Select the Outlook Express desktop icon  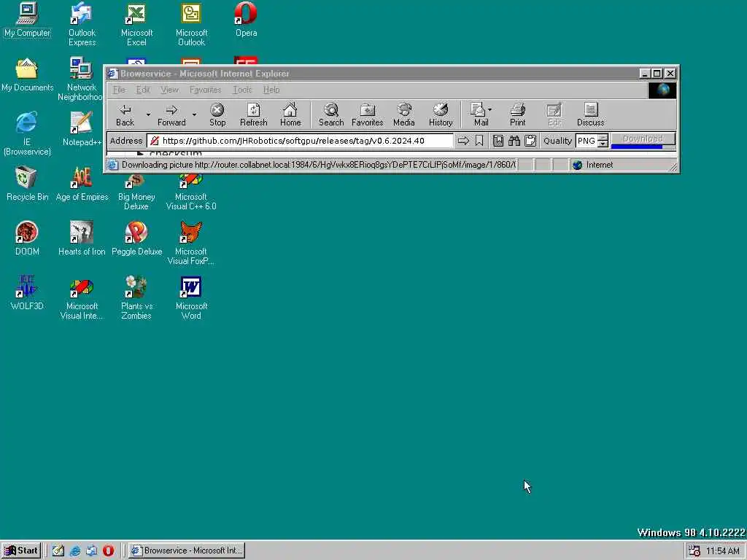coord(82,24)
